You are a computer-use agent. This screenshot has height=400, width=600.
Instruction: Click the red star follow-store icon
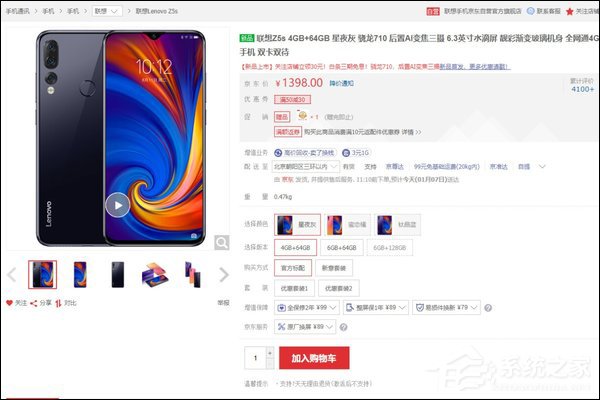tap(569, 11)
